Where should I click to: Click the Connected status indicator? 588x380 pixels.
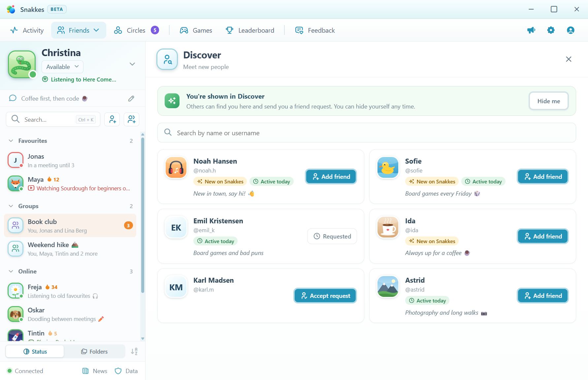click(25, 371)
